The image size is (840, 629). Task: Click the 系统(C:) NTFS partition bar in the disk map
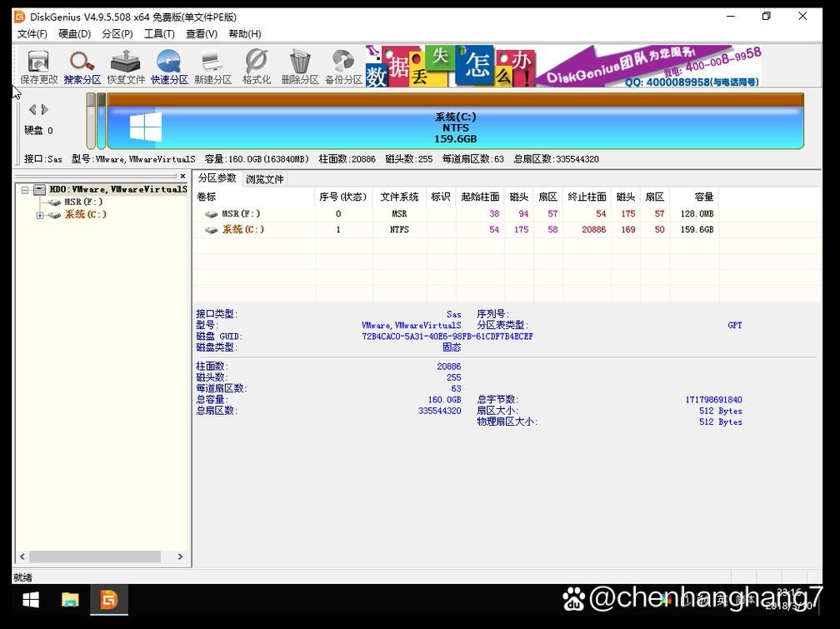tap(455, 128)
